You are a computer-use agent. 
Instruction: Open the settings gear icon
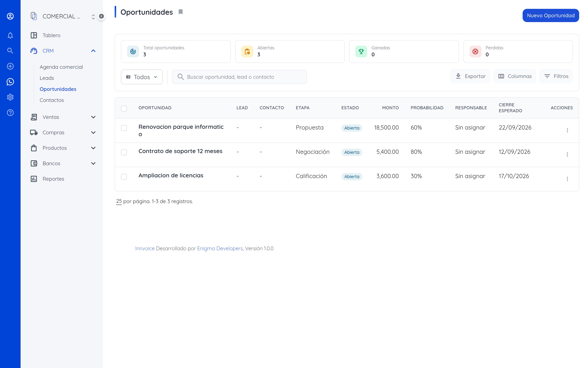10,97
